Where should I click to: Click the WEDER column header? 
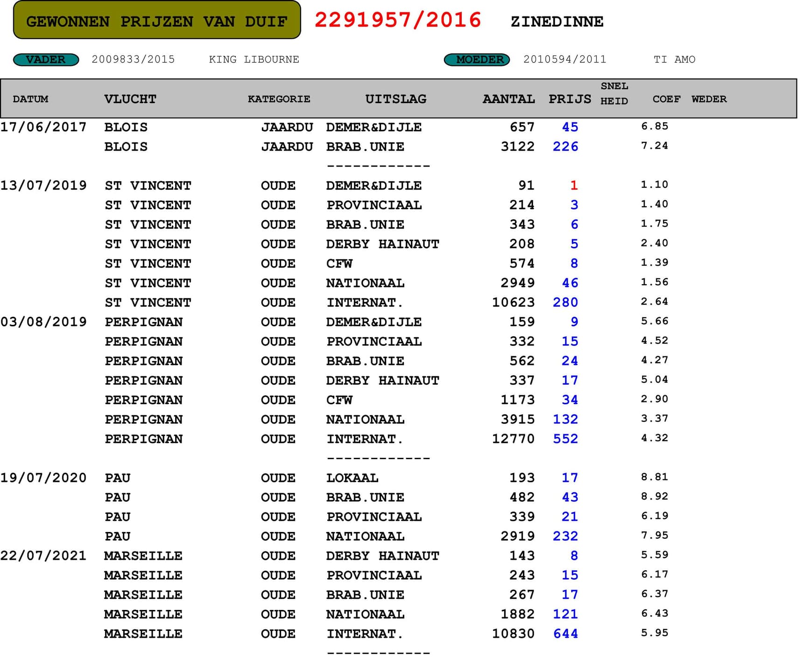[x=709, y=99]
